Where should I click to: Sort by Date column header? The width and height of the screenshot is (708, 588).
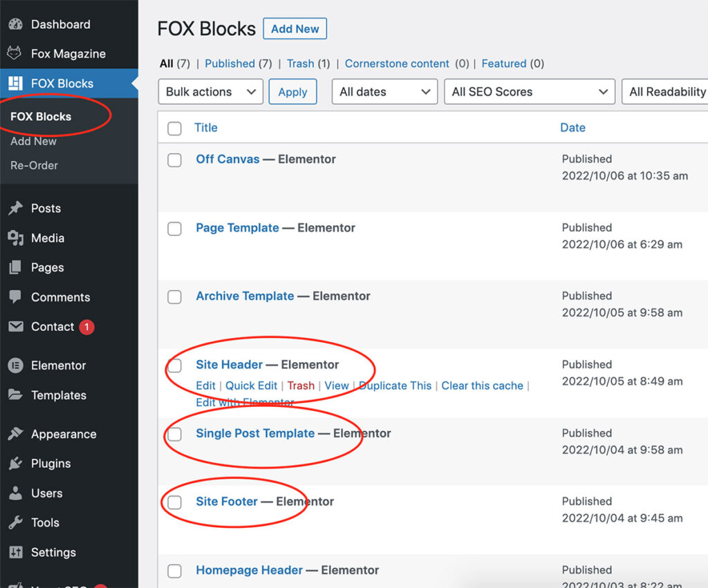[572, 128]
